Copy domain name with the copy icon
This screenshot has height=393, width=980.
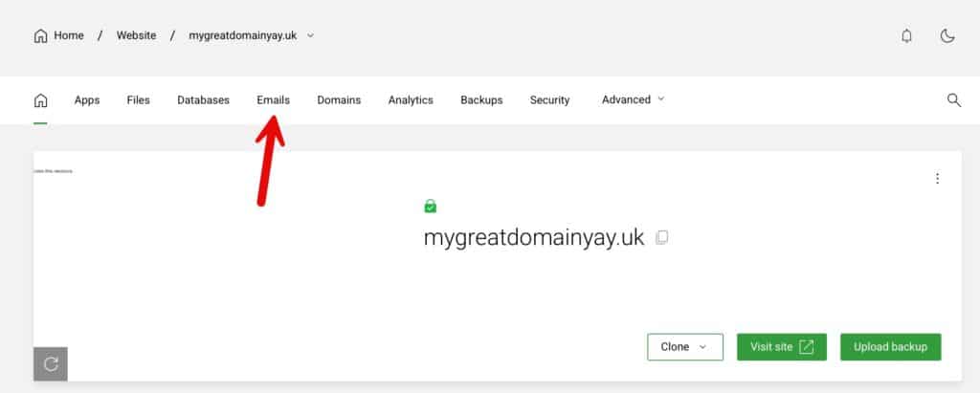click(x=662, y=237)
